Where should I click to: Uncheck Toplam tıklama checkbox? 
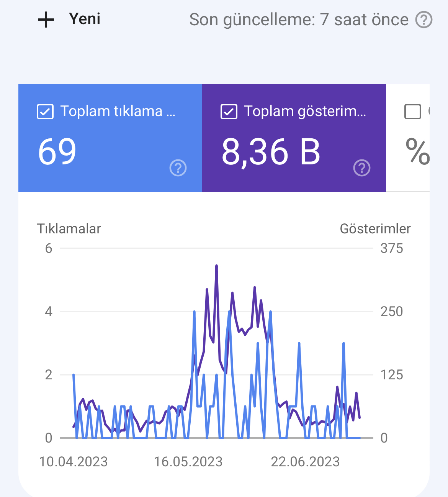coord(45,112)
